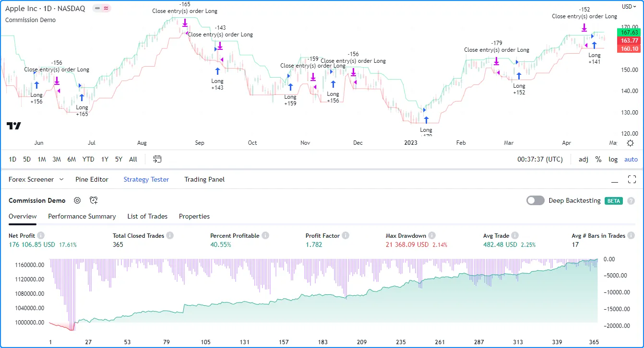Toggle the percent scale option
Screen dimensions: 644x348
click(x=598, y=159)
